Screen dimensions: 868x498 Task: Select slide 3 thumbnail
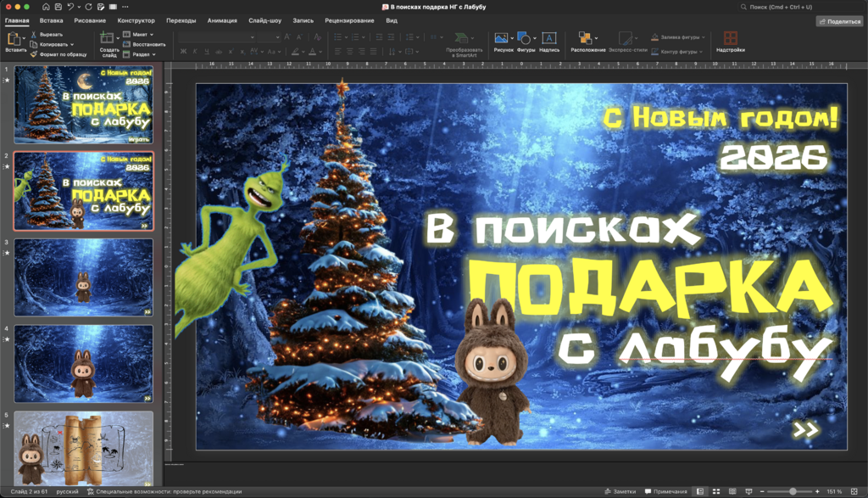click(x=84, y=277)
